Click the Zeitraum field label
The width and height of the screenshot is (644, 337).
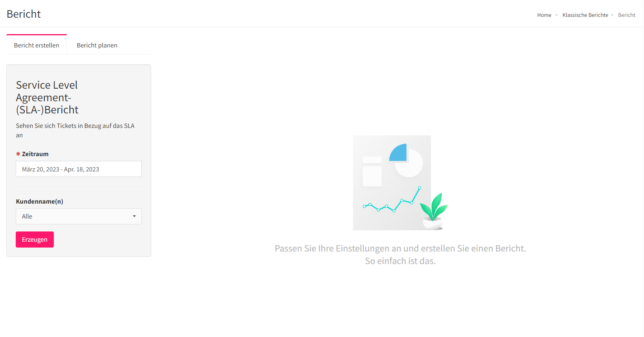point(35,154)
